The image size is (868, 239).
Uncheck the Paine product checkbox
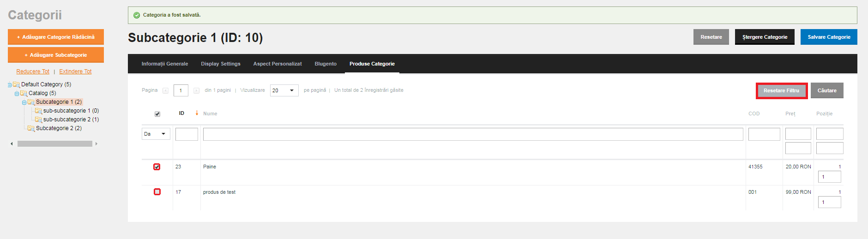pos(157,167)
